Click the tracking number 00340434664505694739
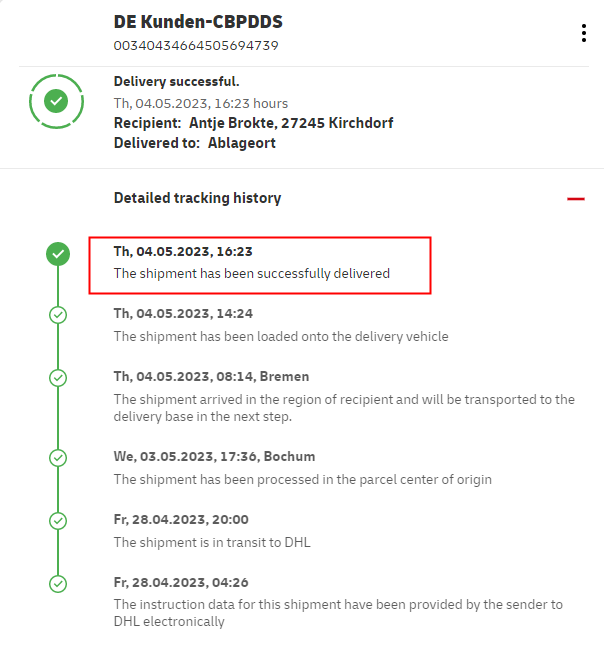This screenshot has height=670, width=604. pos(196,46)
